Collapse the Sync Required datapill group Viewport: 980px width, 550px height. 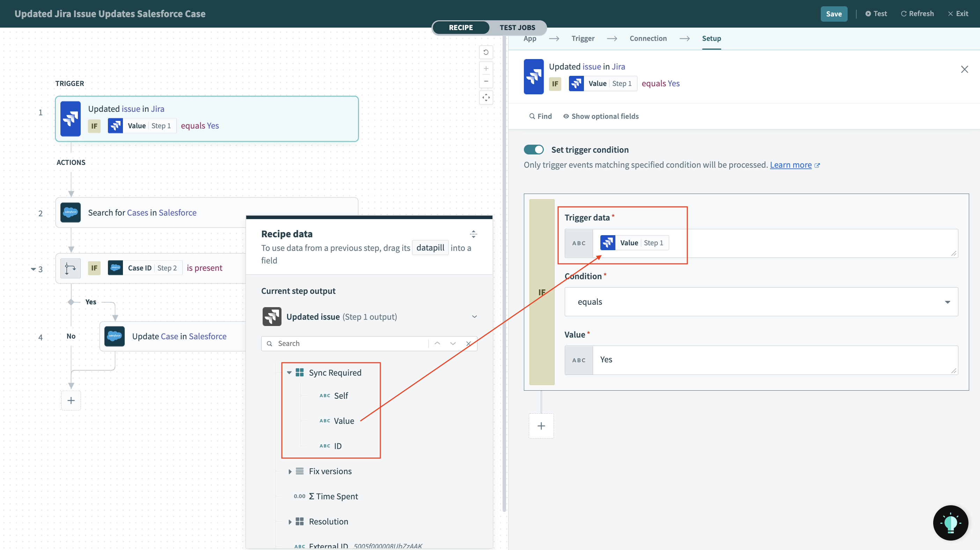point(290,372)
